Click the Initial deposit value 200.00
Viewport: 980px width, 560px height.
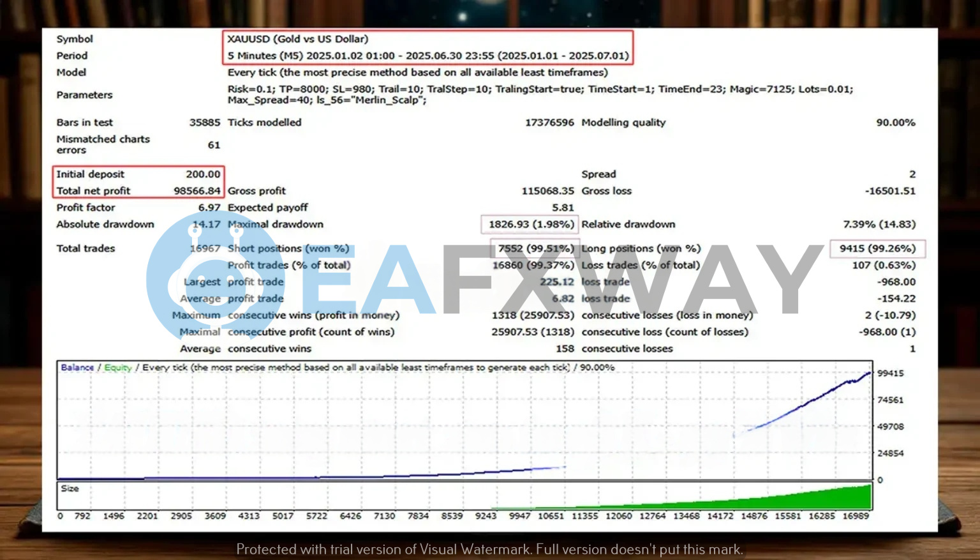pos(203,174)
